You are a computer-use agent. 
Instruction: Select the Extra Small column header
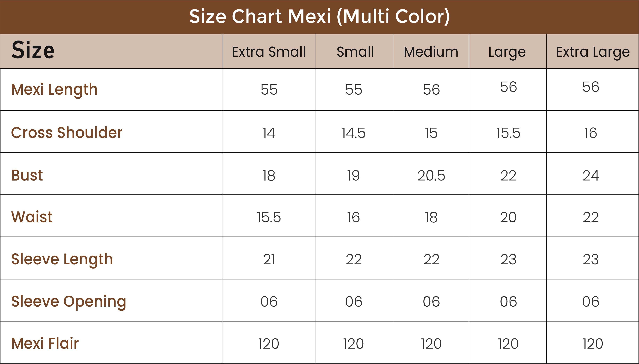[x=269, y=52]
